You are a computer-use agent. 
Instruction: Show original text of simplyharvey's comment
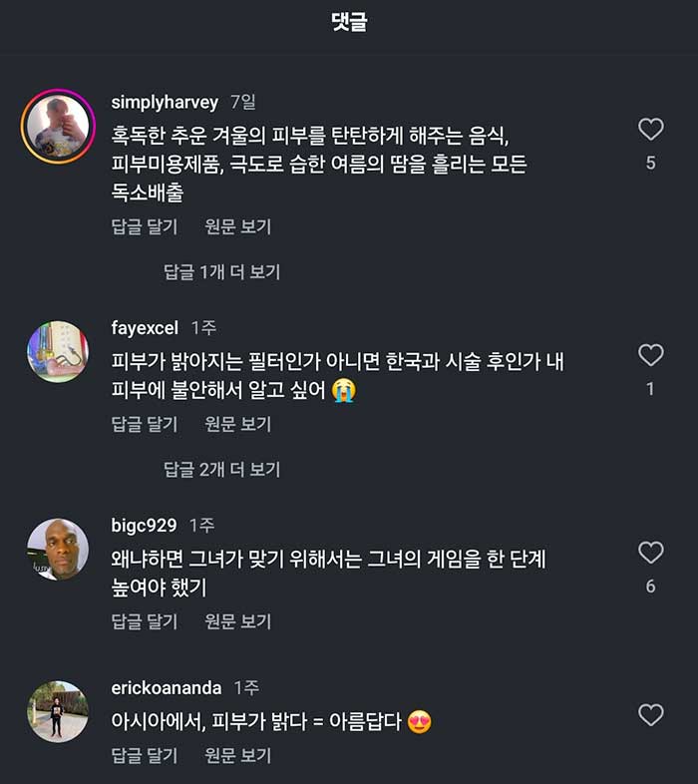238,227
